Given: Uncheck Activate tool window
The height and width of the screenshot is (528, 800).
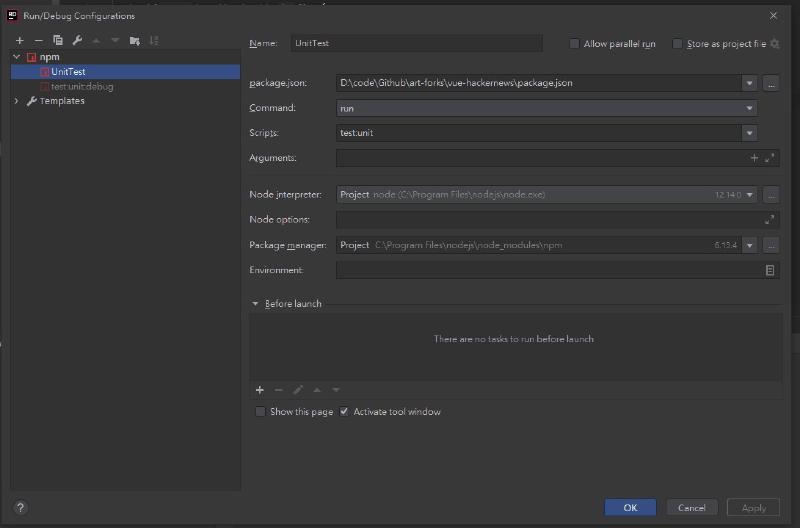Looking at the screenshot, I should pos(345,412).
